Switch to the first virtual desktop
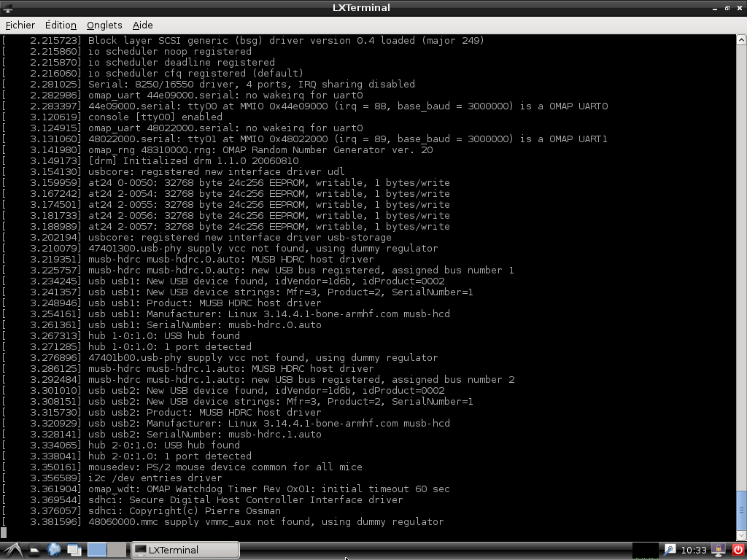This screenshot has width=747, height=560. click(x=97, y=551)
